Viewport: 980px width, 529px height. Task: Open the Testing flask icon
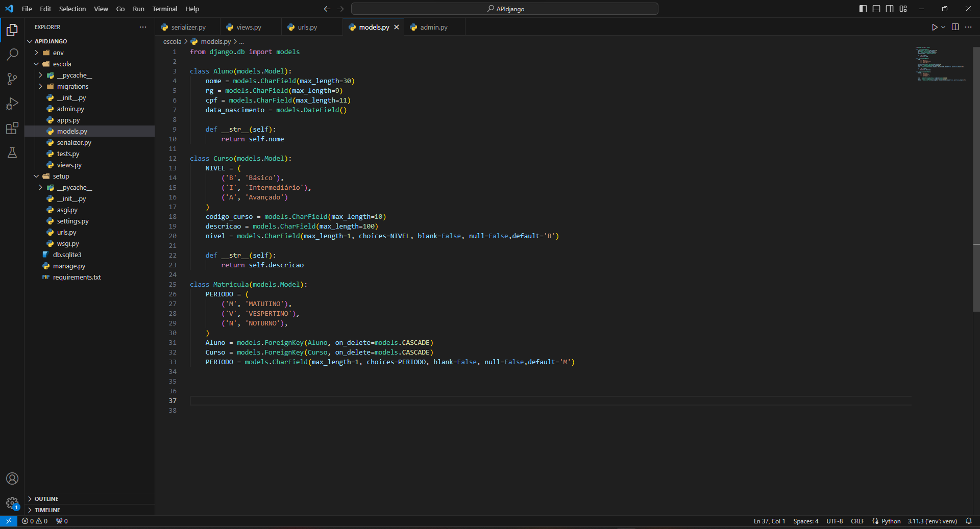tap(12, 153)
